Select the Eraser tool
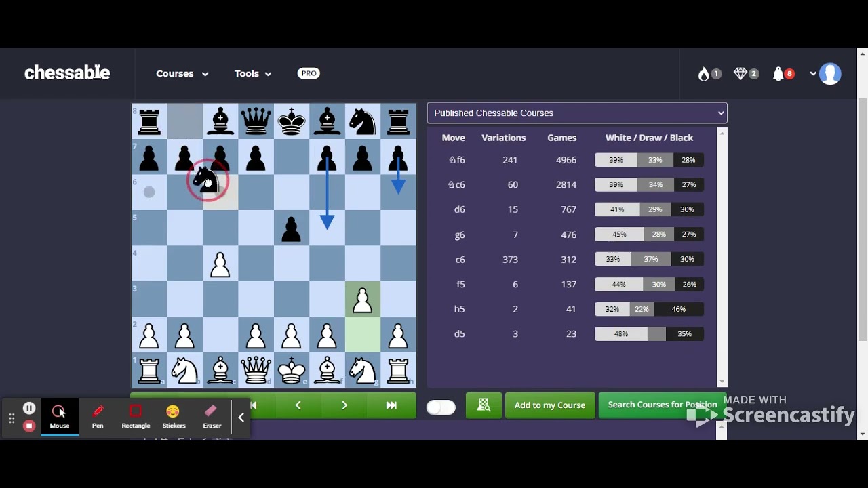Image resolution: width=868 pixels, height=488 pixels. tap(212, 416)
